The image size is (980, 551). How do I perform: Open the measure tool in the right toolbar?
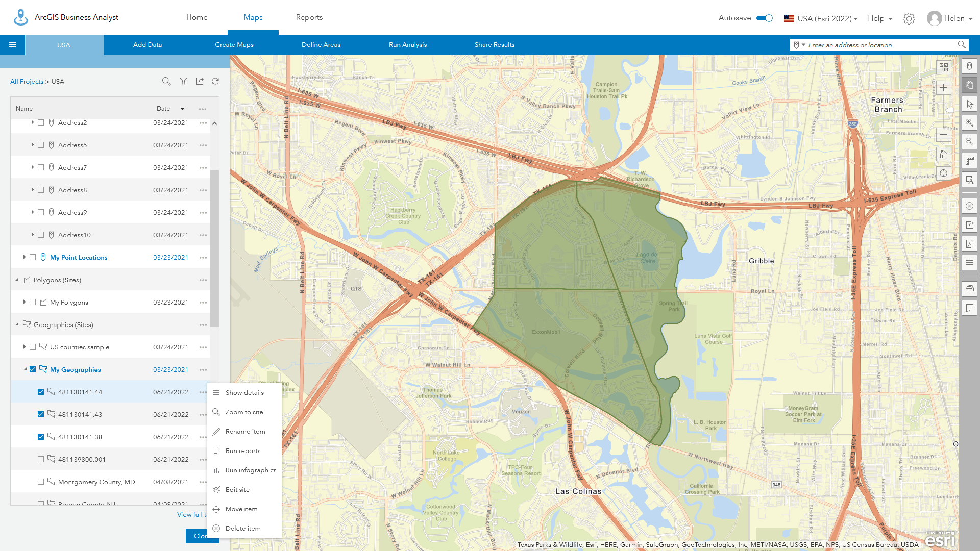[969, 161]
